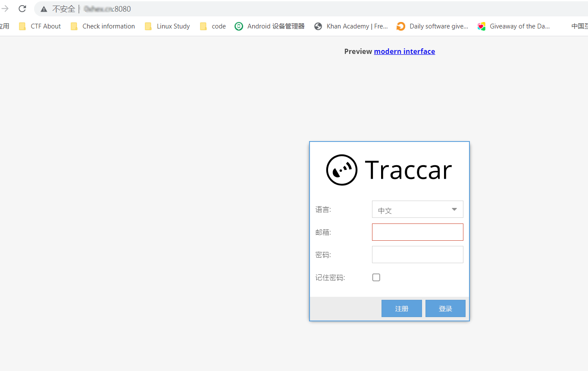Open the modern interface link
The width and height of the screenshot is (588, 371).
point(404,51)
